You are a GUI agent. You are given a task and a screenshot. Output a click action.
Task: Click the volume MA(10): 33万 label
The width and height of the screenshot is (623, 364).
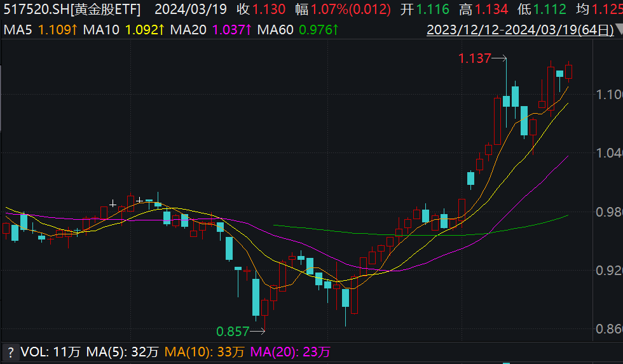(x=204, y=352)
